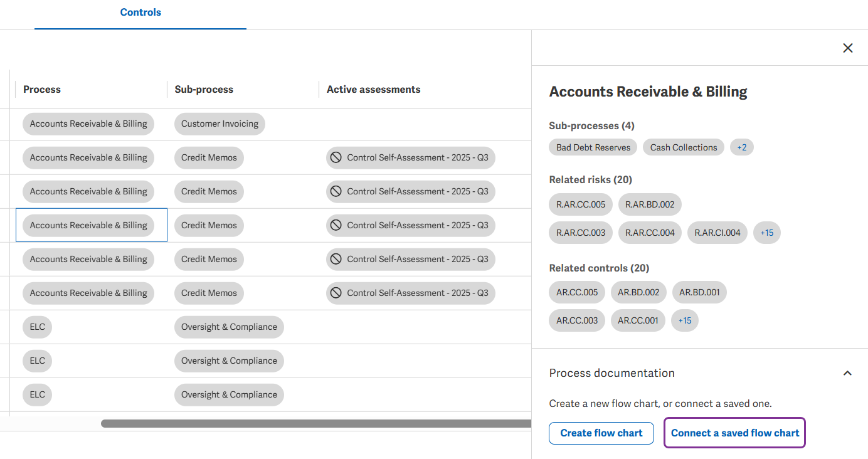This screenshot has height=459, width=868.
Task: Click Connect a saved flow chart
Action: click(735, 433)
